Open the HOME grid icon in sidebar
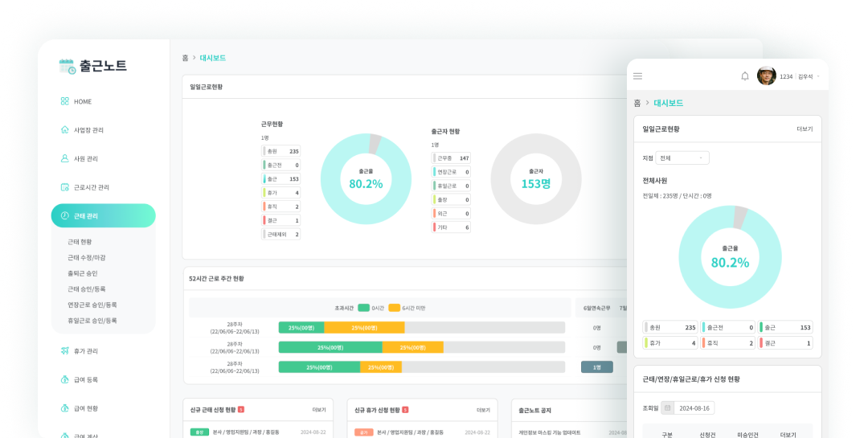 pyautogui.click(x=64, y=101)
